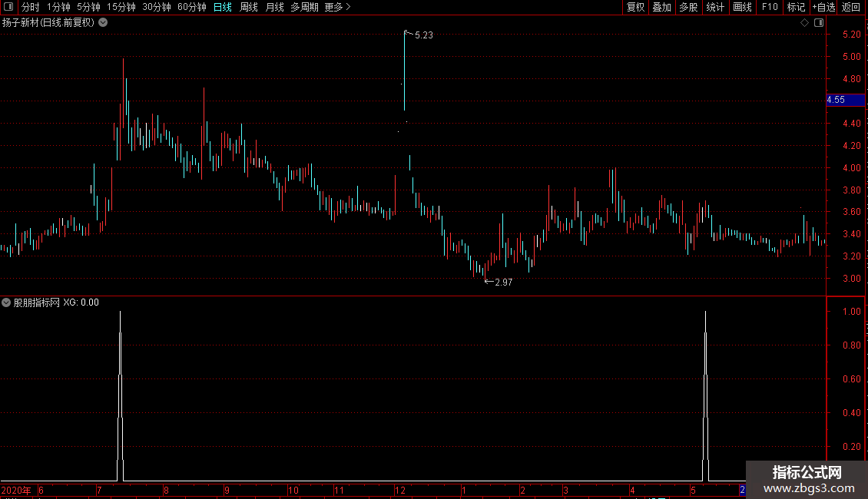Click the diamond icon in chart corner
868x499 pixels.
(805, 23)
